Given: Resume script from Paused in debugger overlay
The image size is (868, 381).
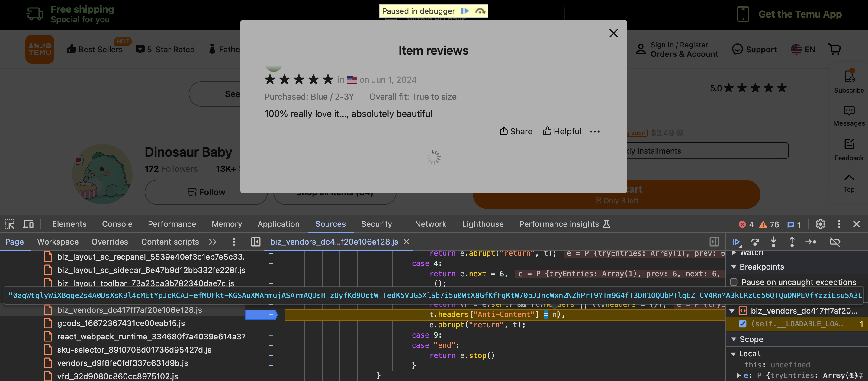Looking at the screenshot, I should click(x=465, y=11).
